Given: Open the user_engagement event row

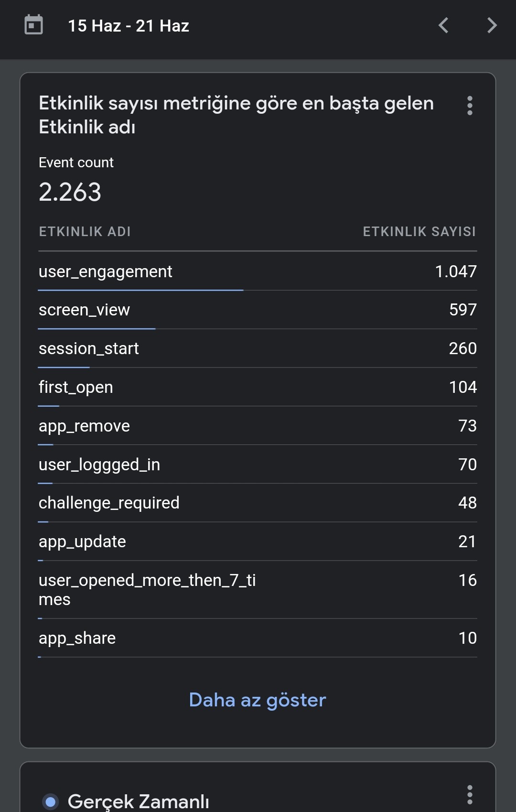Looking at the screenshot, I should click(258, 271).
